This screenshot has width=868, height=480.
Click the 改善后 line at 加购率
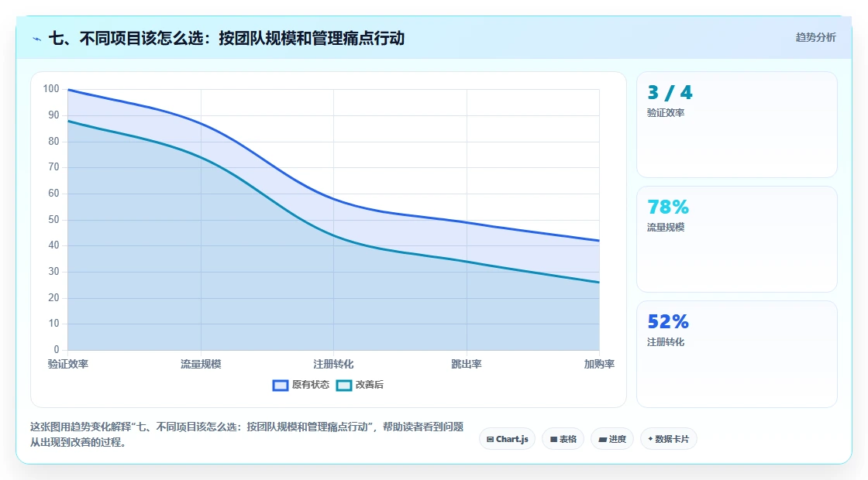point(598,283)
